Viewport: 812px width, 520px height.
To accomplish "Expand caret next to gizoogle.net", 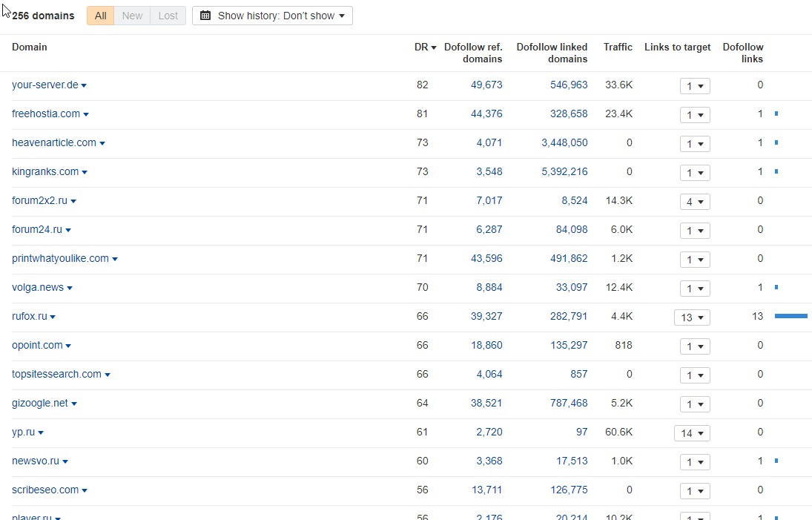I will pos(74,404).
